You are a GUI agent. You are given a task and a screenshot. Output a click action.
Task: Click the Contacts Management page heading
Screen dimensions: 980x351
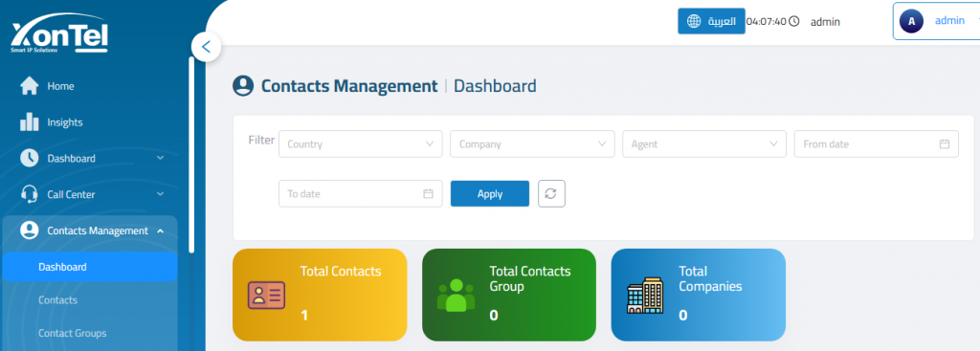[x=349, y=85]
